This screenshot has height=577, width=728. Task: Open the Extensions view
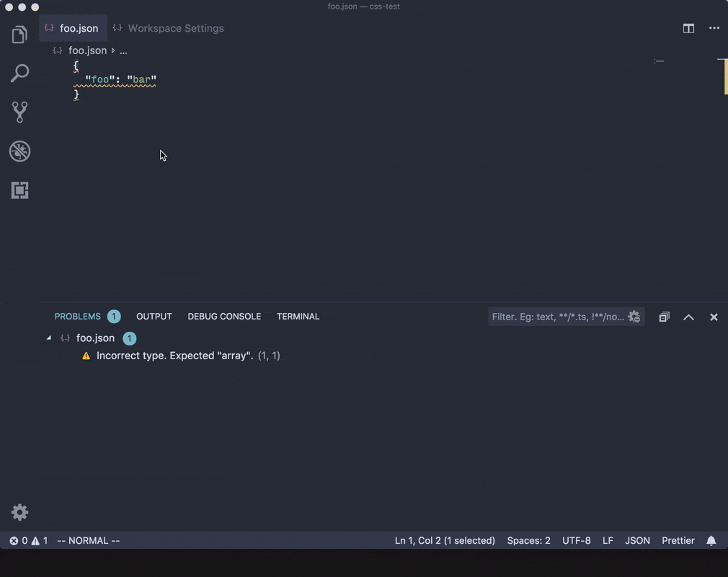(x=19, y=190)
